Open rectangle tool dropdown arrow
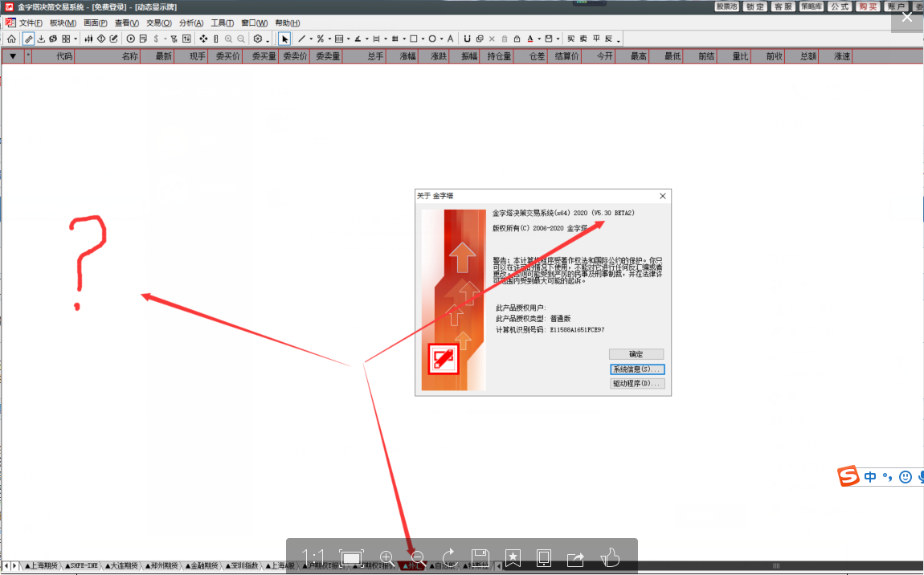The image size is (924, 575). 423,39
